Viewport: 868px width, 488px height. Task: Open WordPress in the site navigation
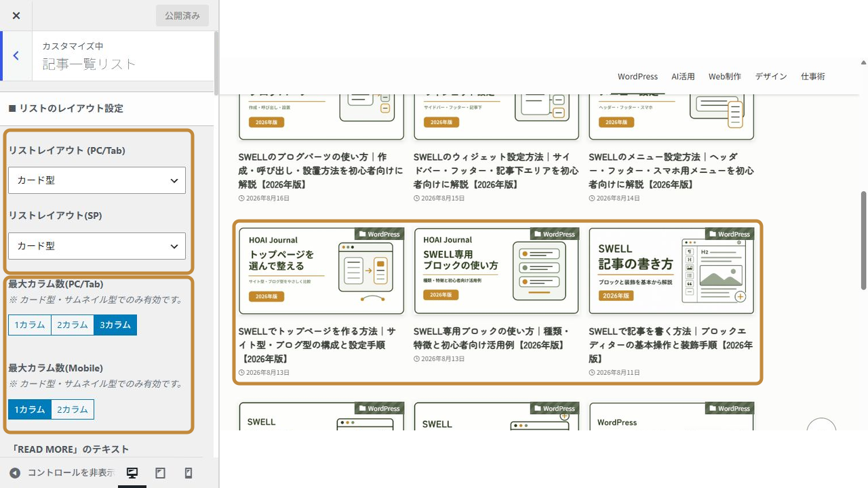coord(637,77)
